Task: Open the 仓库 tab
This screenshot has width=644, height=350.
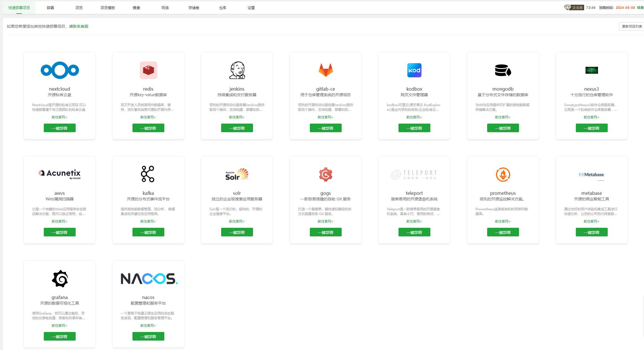Action: click(223, 8)
